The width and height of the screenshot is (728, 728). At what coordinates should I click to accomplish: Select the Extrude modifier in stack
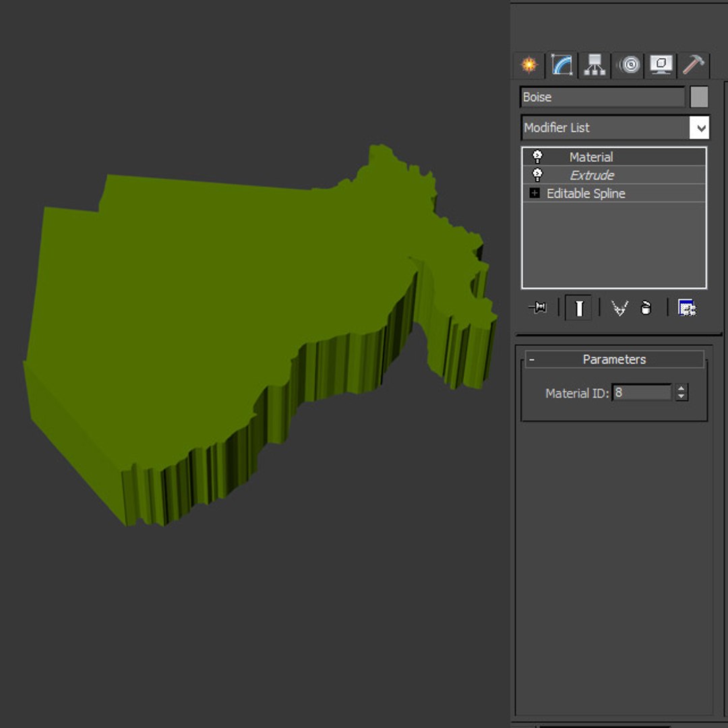coord(614,175)
